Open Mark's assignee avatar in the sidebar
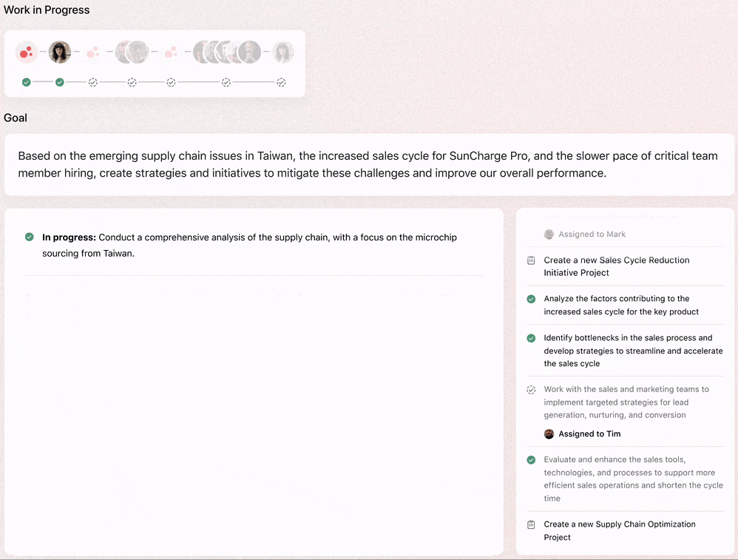738x560 pixels. [x=549, y=234]
